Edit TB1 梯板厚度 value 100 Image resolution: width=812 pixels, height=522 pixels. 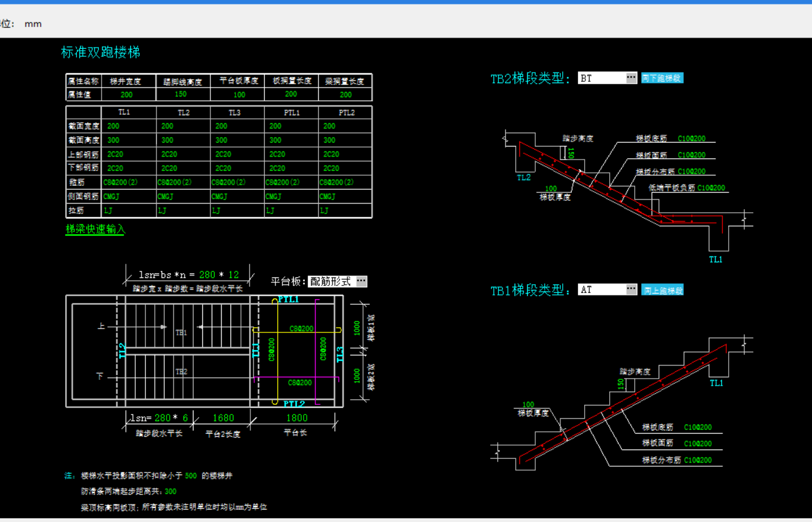pos(528,405)
